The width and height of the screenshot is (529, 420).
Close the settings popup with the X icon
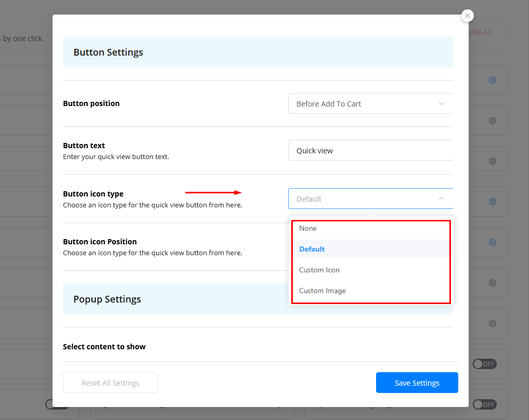click(x=467, y=16)
